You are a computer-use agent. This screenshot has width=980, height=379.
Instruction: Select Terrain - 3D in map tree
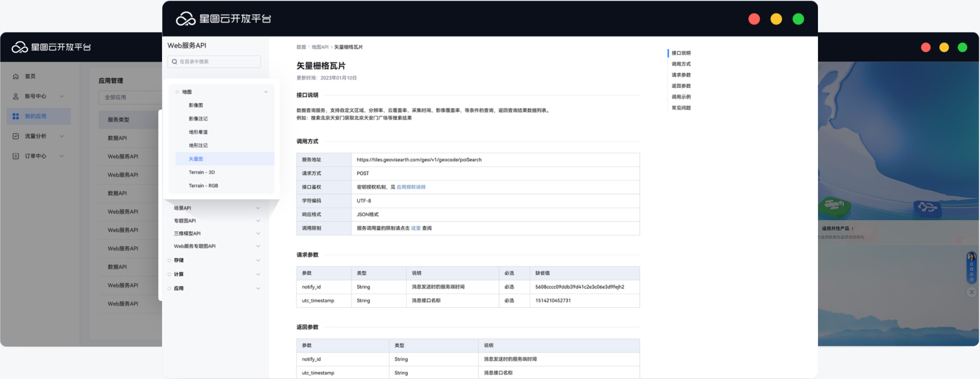point(202,173)
